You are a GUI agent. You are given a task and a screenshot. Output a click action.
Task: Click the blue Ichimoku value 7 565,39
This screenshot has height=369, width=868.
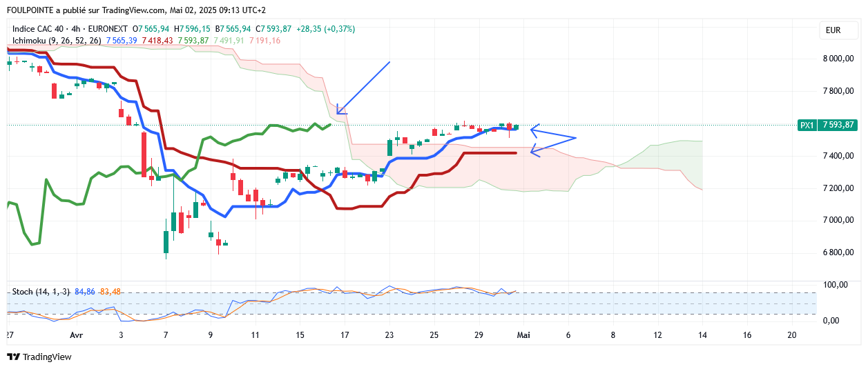(x=122, y=41)
